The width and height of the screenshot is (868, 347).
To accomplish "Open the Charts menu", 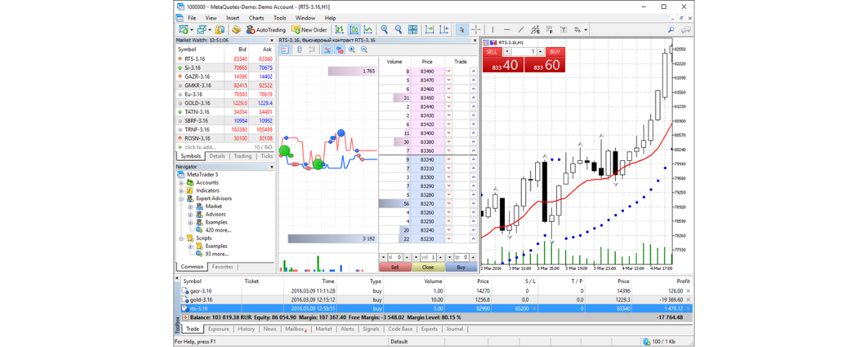I will (x=257, y=18).
